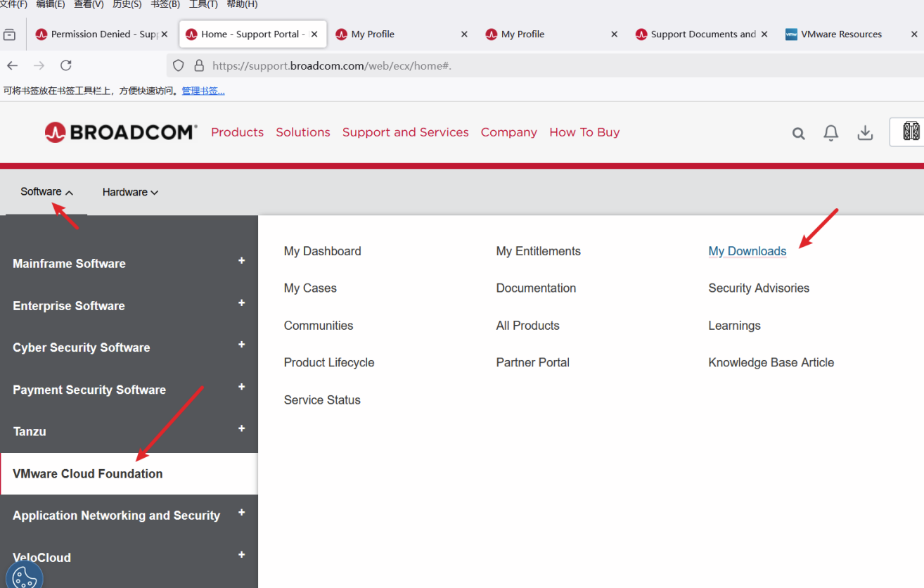Expand Payment Security Software plus icon

click(241, 387)
